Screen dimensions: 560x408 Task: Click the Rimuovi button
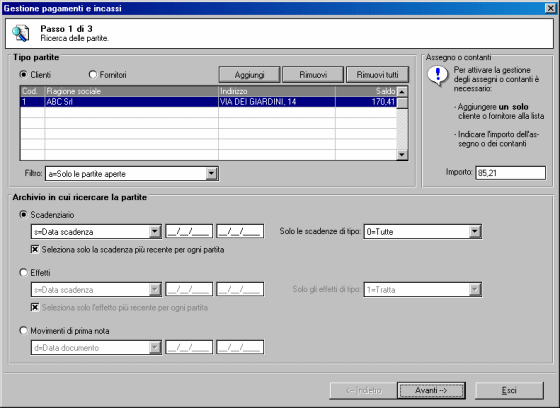[313, 75]
